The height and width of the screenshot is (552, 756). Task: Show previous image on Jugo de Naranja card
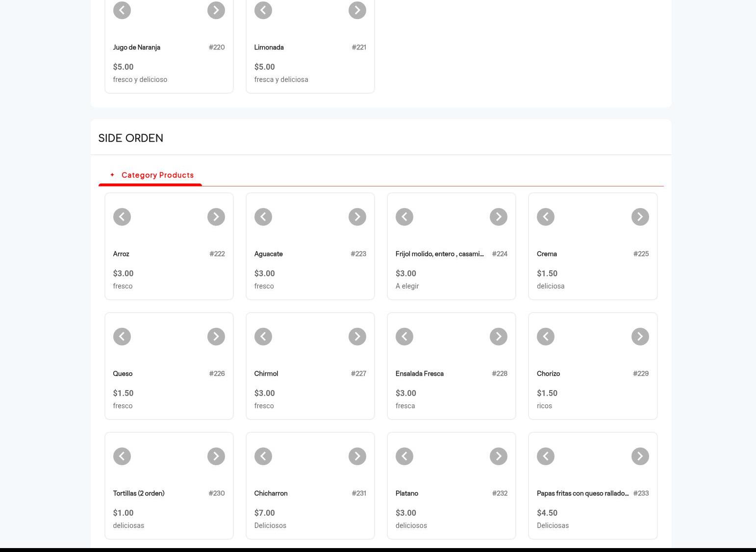click(122, 10)
